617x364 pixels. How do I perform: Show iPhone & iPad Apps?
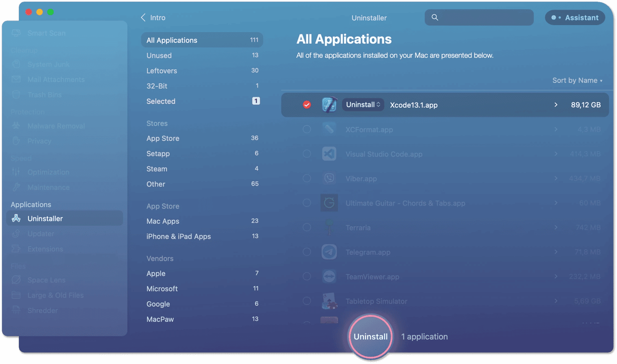(x=202, y=236)
